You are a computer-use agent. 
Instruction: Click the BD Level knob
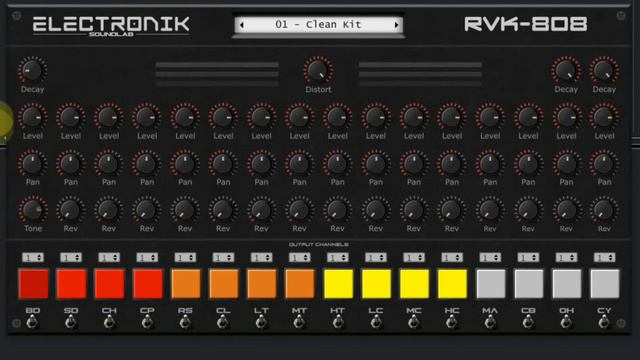[x=33, y=117]
